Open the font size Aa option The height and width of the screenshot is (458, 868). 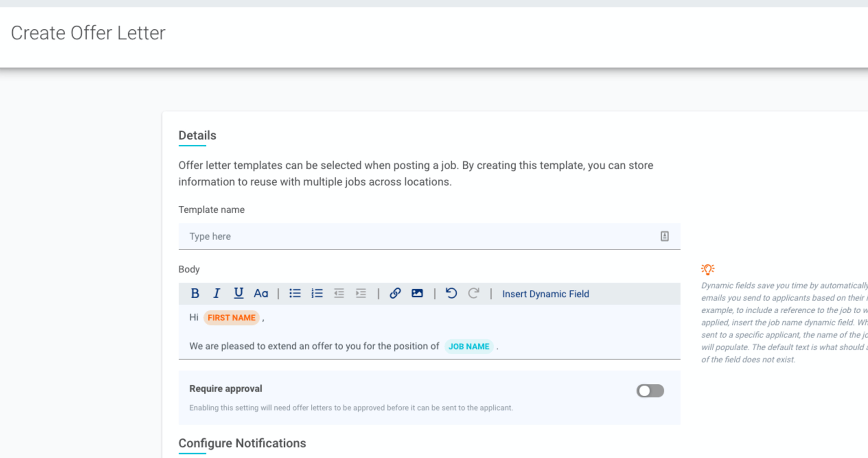(x=260, y=294)
